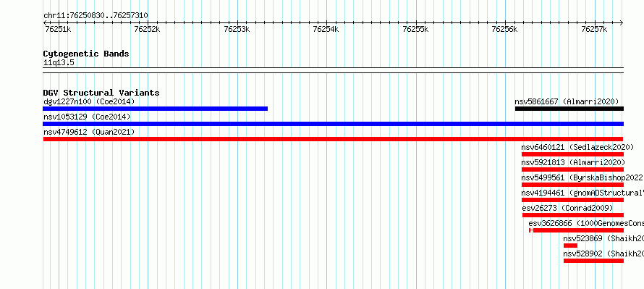
Task: Click the right arrow end of ruler
Action: (x=622, y=23)
